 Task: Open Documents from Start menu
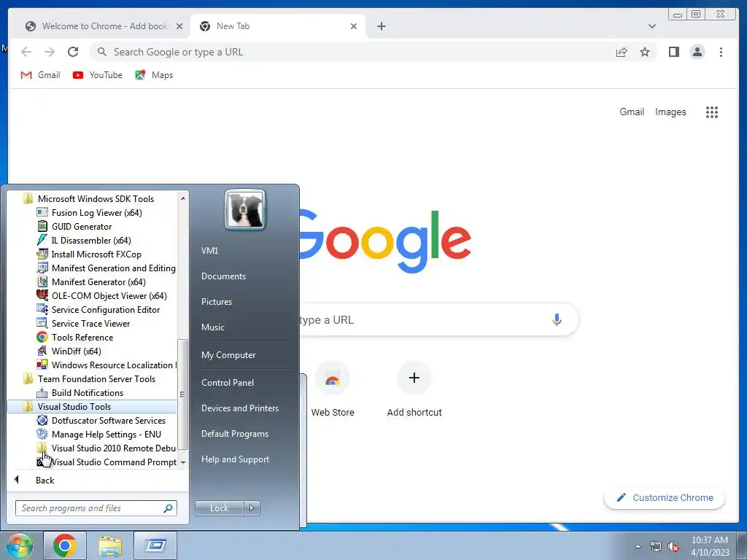[x=223, y=276]
